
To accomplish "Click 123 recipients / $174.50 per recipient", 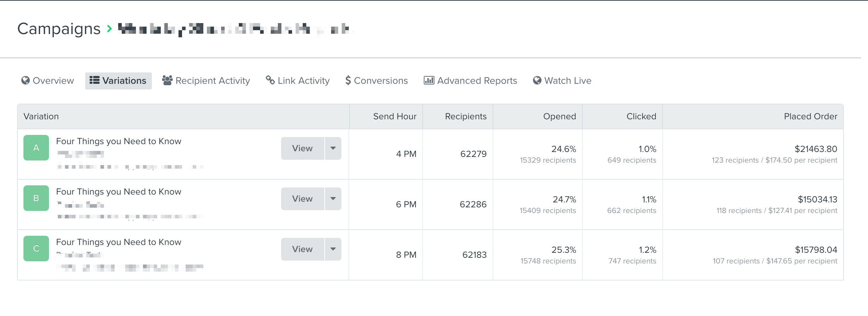I will 774,160.
